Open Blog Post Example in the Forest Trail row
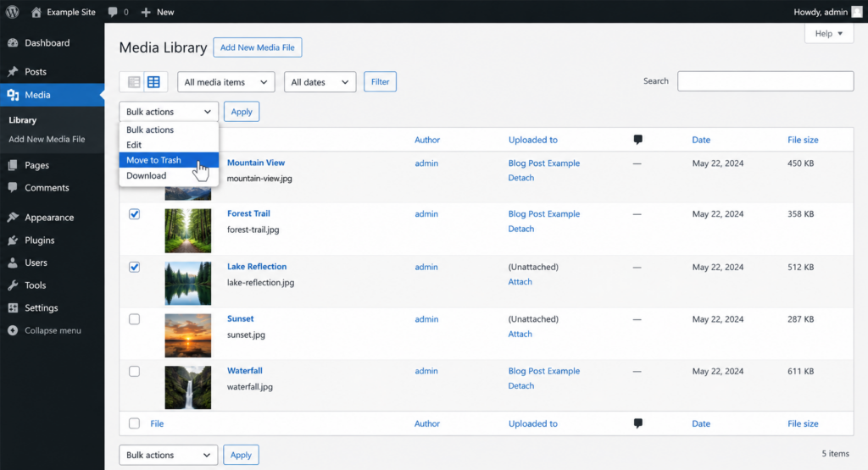This screenshot has width=868, height=470. point(544,214)
